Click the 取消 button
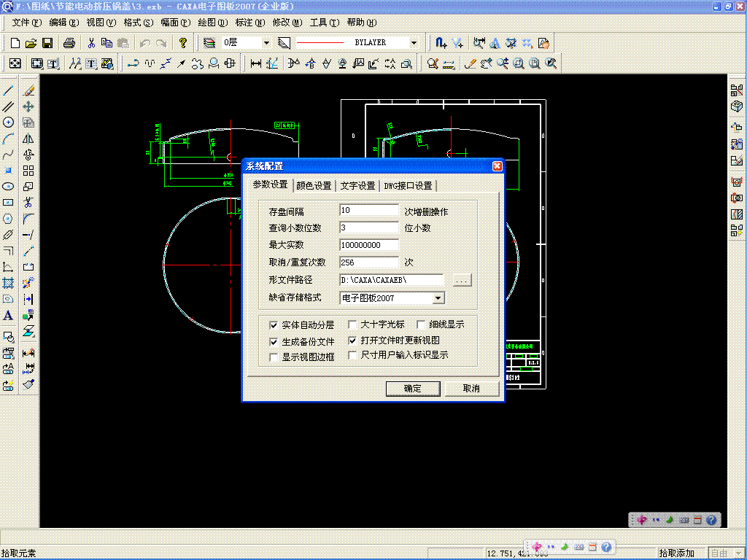 click(x=471, y=389)
